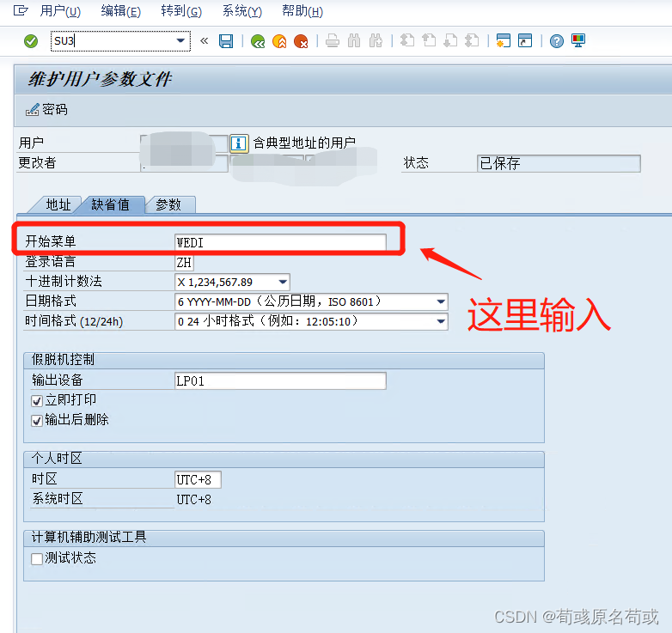The width and height of the screenshot is (672, 633).
Task: Click the yellow Exit icon
Action: point(279,41)
